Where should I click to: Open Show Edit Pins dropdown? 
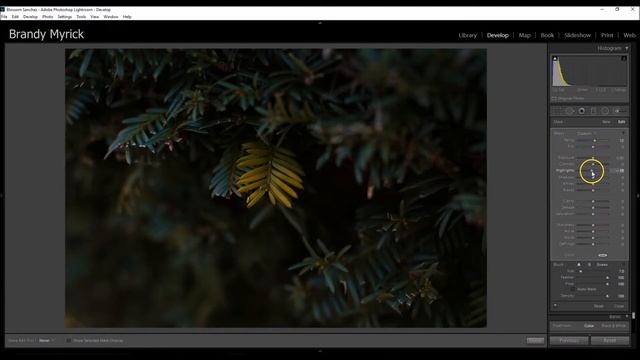(47, 340)
